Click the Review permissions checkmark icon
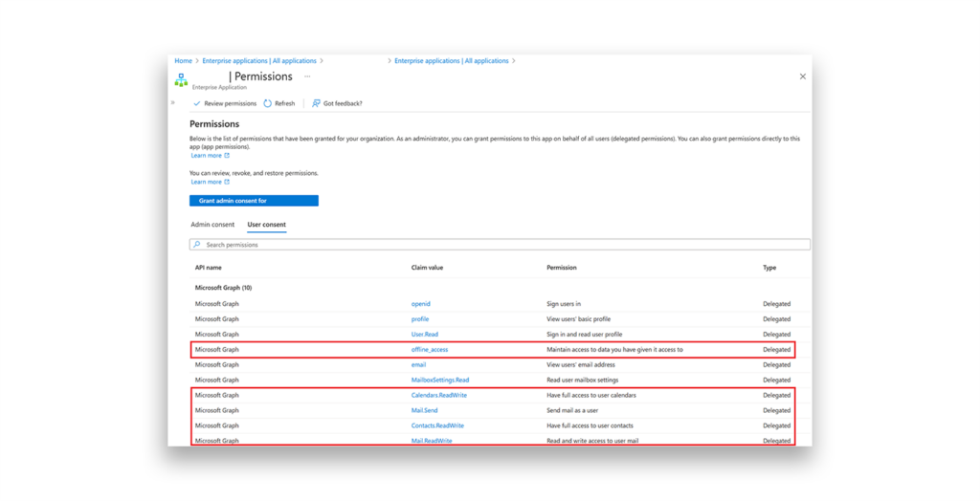The height and width of the screenshot is (501, 980). [197, 103]
